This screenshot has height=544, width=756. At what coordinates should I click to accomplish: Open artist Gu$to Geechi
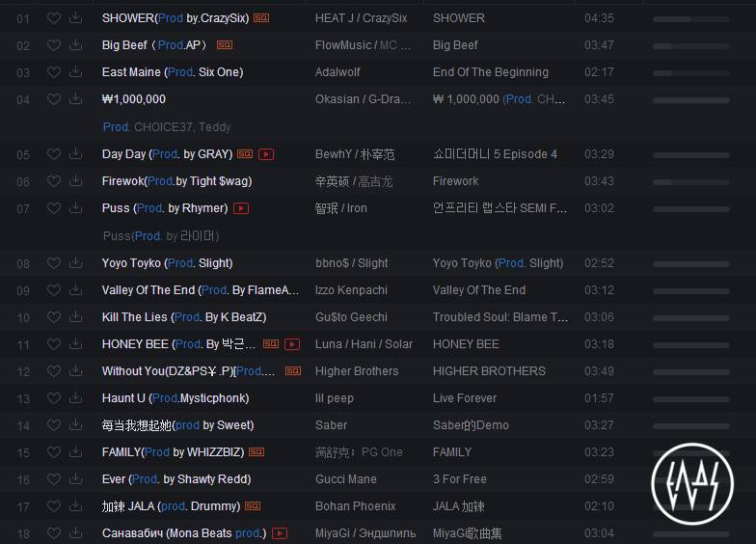[351, 317]
